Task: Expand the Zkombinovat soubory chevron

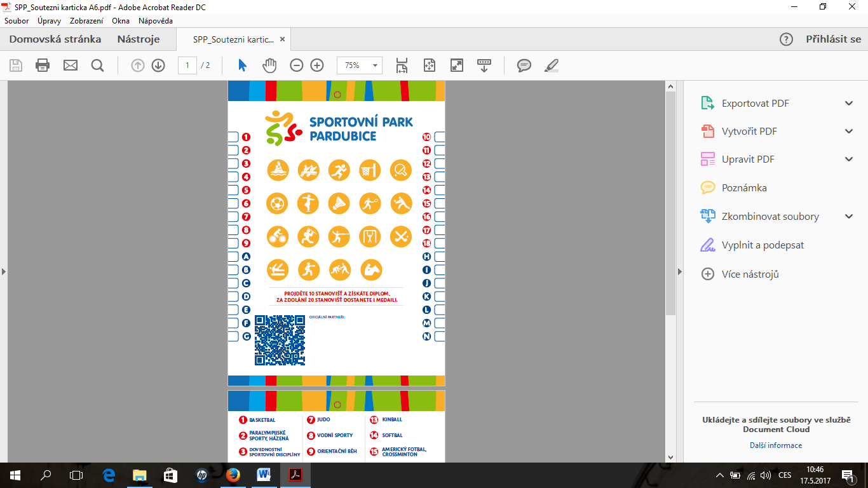Action: click(x=849, y=216)
